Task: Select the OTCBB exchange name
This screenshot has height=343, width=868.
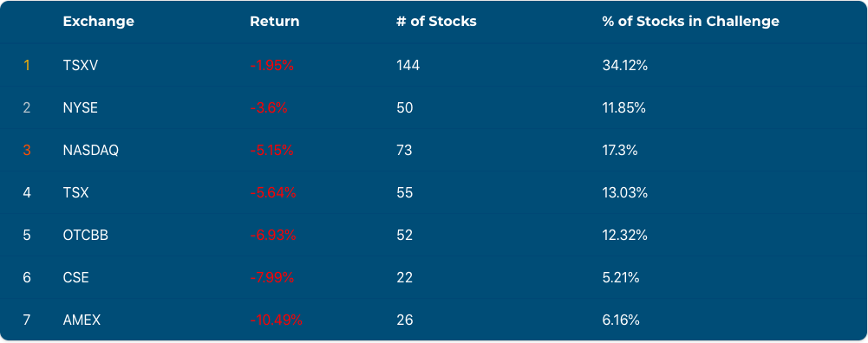Action: point(85,235)
